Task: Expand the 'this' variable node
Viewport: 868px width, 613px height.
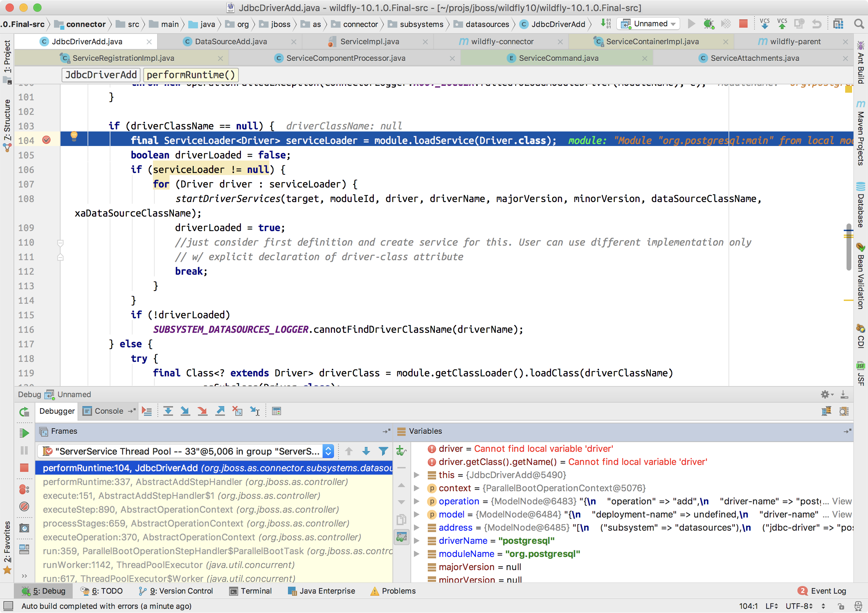Action: (416, 475)
